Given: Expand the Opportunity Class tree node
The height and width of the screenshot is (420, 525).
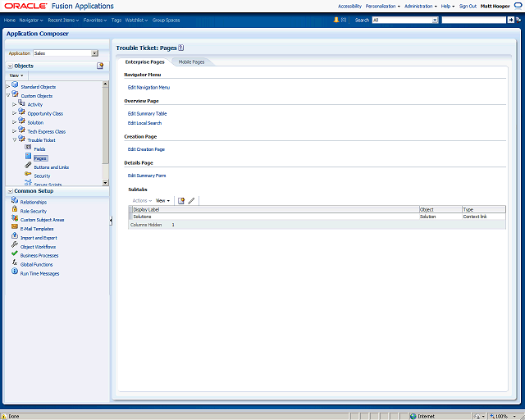Looking at the screenshot, I should [x=15, y=113].
